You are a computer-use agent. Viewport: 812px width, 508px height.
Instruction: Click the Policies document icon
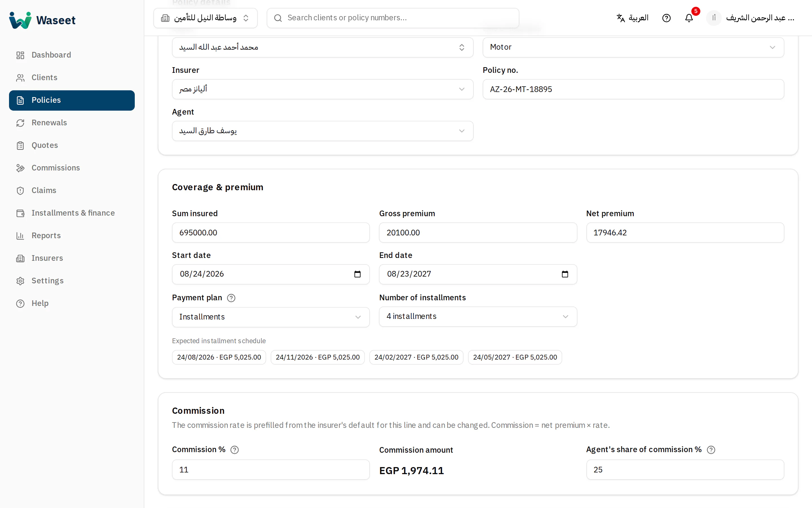click(21, 100)
